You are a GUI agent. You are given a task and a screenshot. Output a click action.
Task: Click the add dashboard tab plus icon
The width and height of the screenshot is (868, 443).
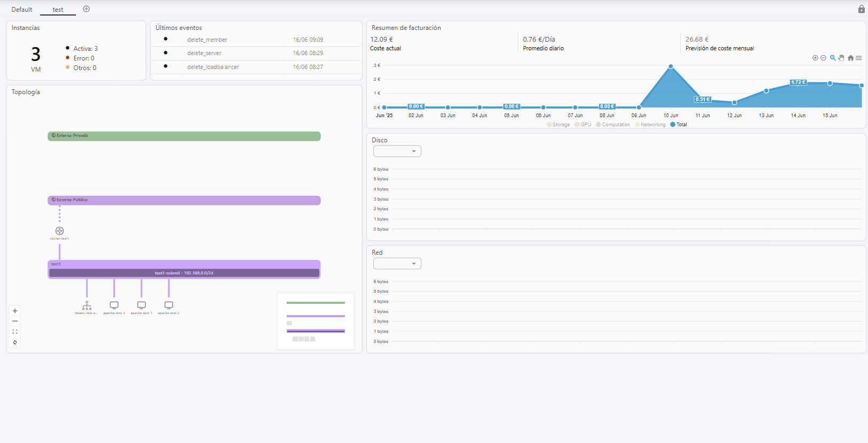coord(87,9)
